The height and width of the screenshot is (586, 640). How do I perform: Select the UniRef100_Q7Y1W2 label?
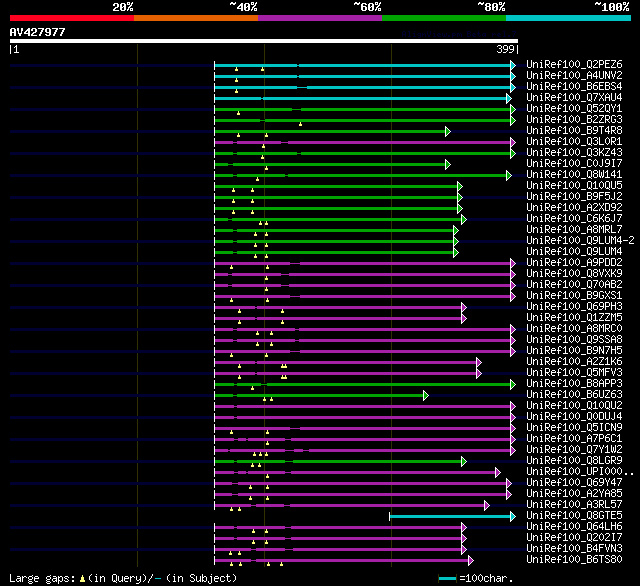tap(574, 450)
